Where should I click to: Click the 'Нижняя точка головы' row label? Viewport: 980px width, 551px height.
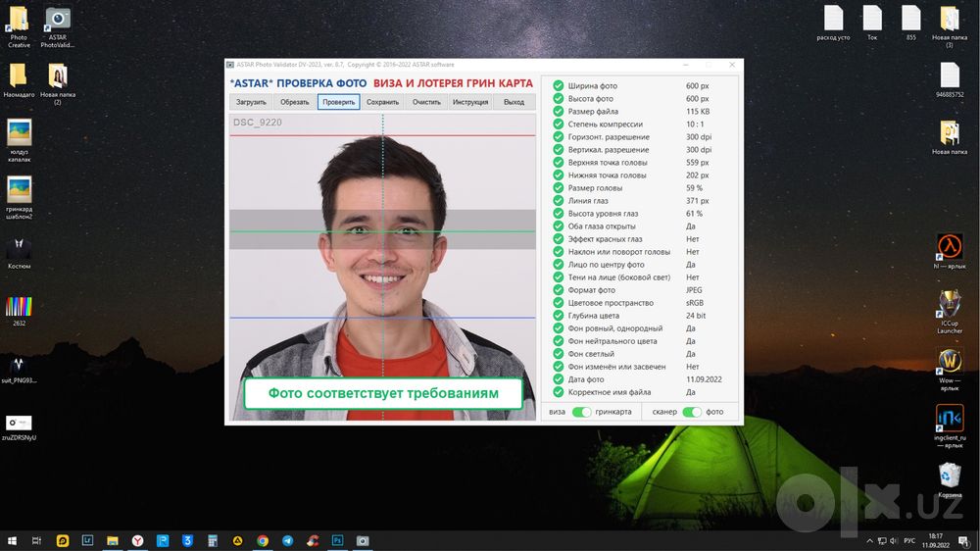coord(607,175)
